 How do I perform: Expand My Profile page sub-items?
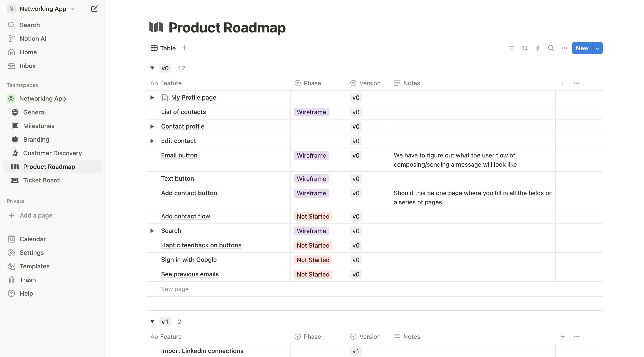tap(152, 97)
